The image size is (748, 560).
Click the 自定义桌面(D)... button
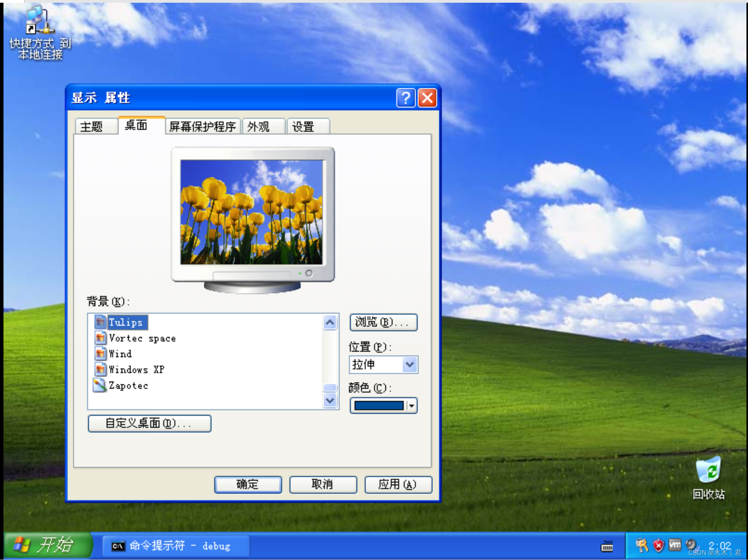coord(150,423)
